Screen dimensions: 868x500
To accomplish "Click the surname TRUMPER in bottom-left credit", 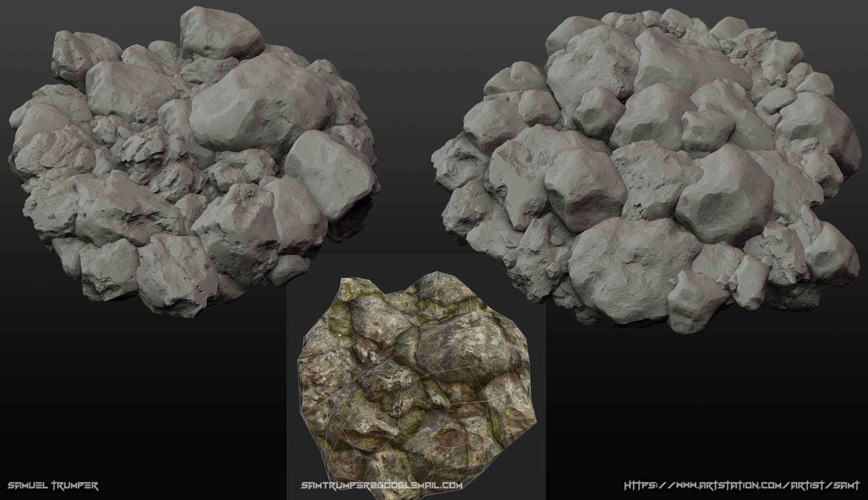I will pos(75,486).
